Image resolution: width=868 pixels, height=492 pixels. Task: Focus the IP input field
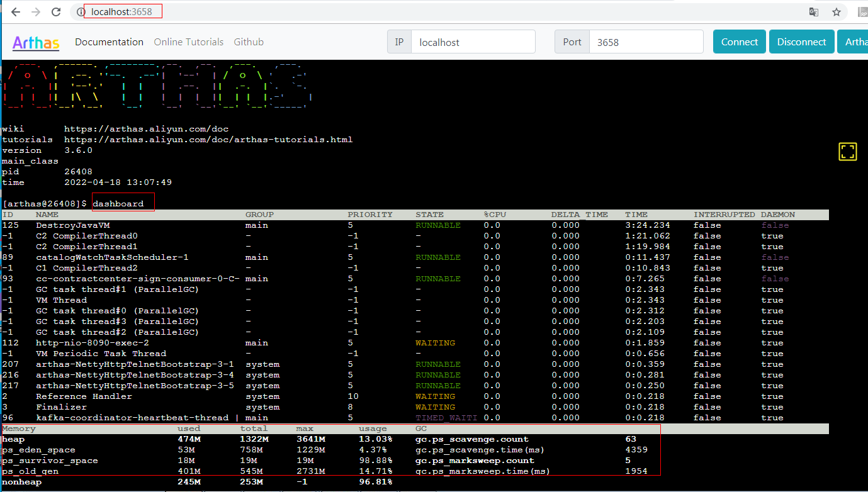click(473, 42)
